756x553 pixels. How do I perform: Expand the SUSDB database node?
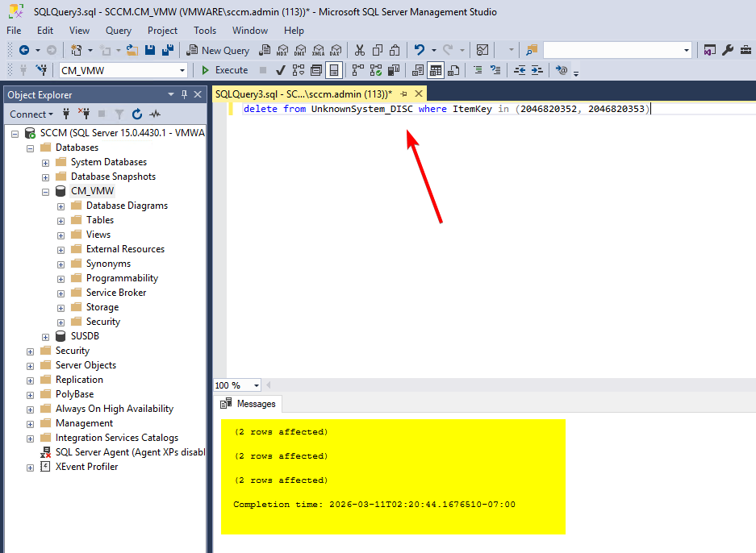(46, 336)
